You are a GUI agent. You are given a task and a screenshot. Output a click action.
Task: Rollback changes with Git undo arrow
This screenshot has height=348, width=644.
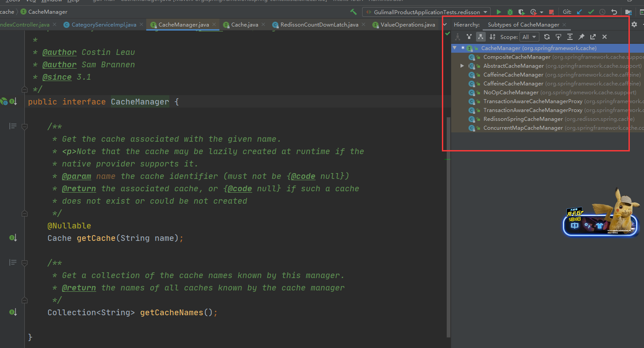614,12
